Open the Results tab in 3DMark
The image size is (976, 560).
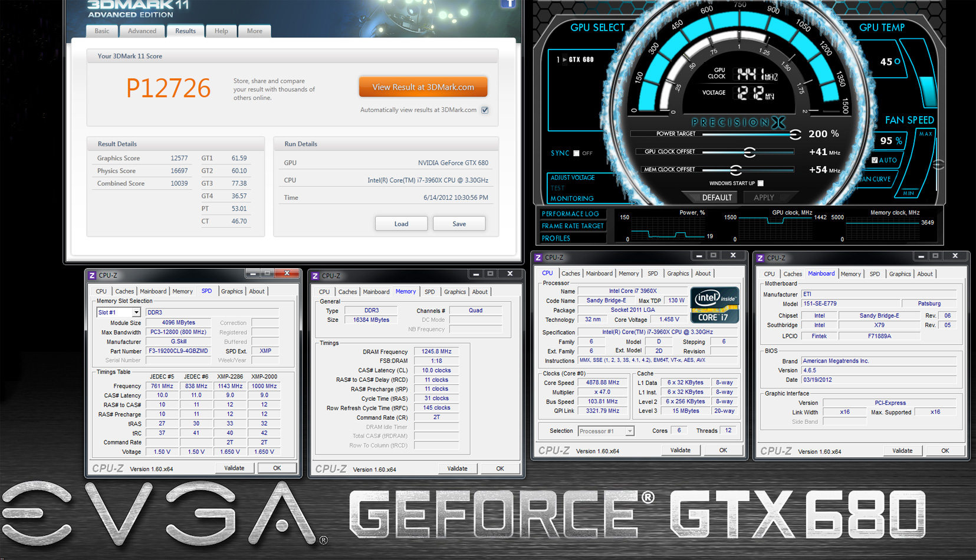(x=185, y=31)
